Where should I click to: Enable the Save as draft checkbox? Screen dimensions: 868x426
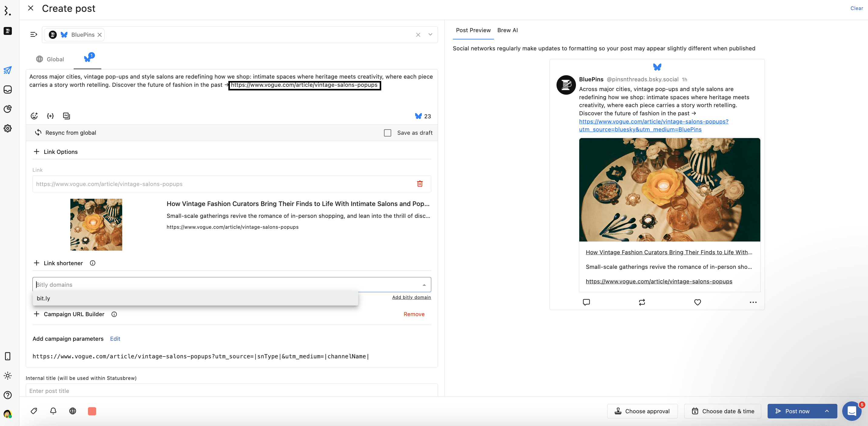(388, 133)
